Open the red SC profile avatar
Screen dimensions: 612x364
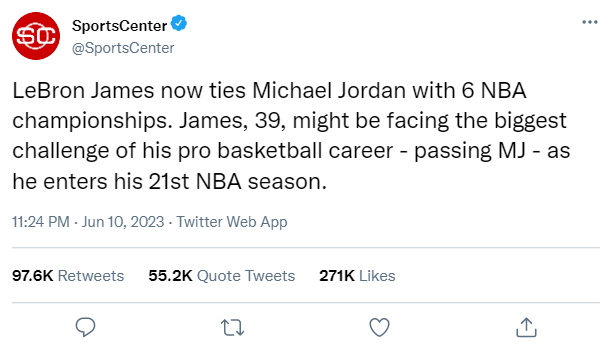36,36
